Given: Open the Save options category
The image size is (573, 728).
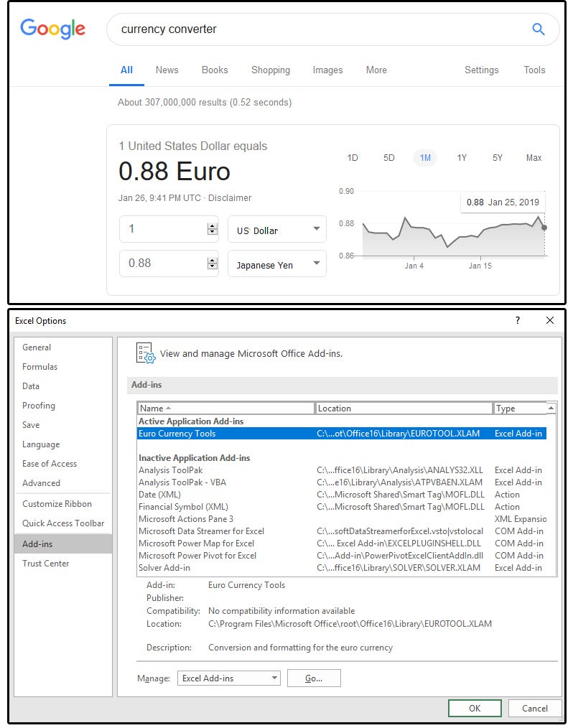Looking at the screenshot, I should pos(62,425).
